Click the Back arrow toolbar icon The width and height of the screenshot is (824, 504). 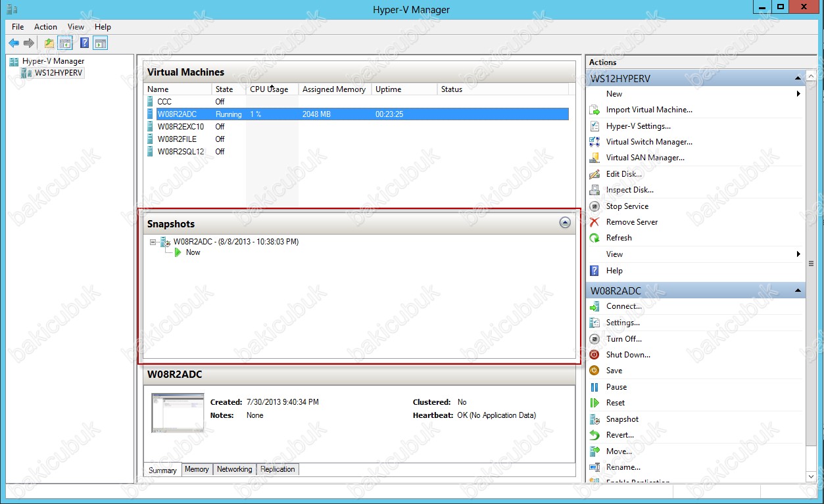coord(14,43)
